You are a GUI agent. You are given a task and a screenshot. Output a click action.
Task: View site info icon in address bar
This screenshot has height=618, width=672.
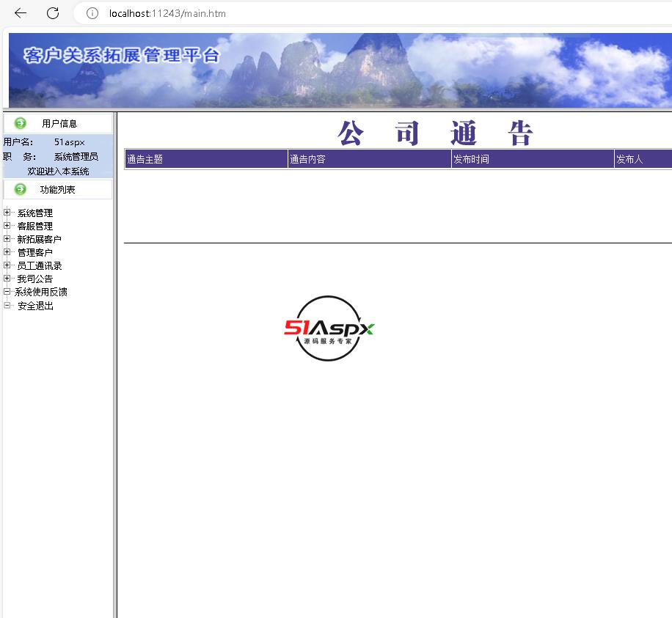[x=92, y=13]
